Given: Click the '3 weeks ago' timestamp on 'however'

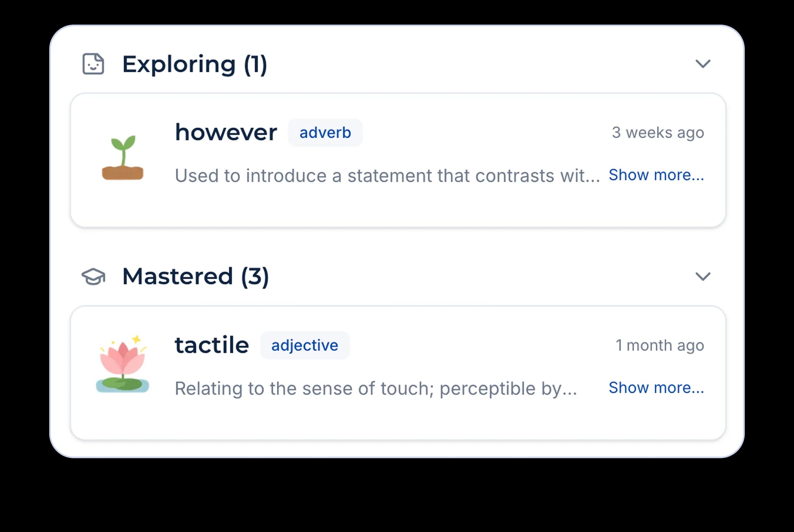Looking at the screenshot, I should point(659,132).
